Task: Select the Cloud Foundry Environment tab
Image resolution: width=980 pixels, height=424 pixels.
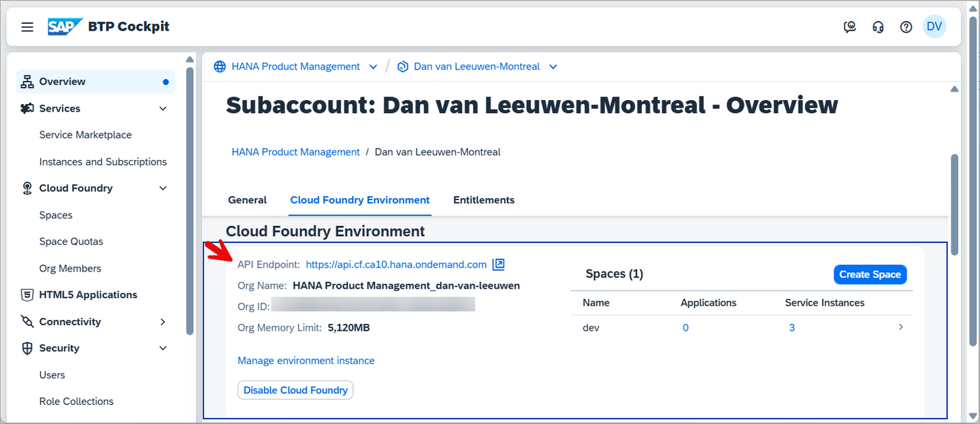Action: [360, 200]
